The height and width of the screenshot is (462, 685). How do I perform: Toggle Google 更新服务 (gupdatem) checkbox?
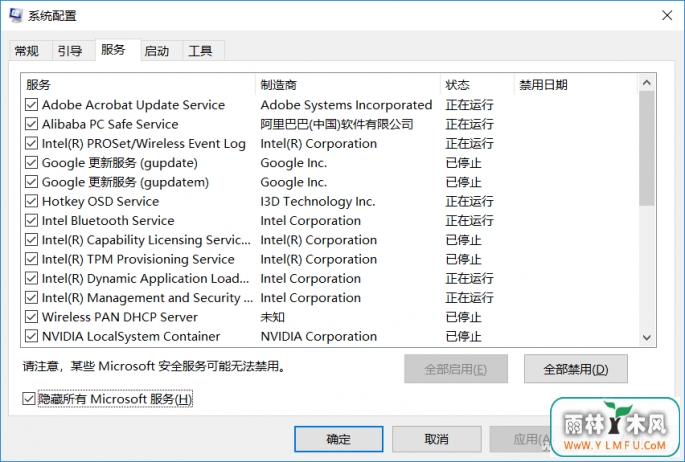[x=31, y=182]
